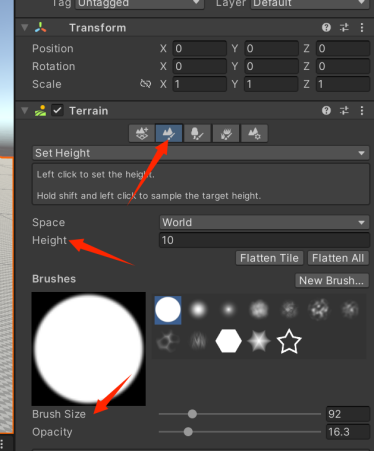Click the Rotation Y field
The image size is (374, 452).
coord(271,66)
